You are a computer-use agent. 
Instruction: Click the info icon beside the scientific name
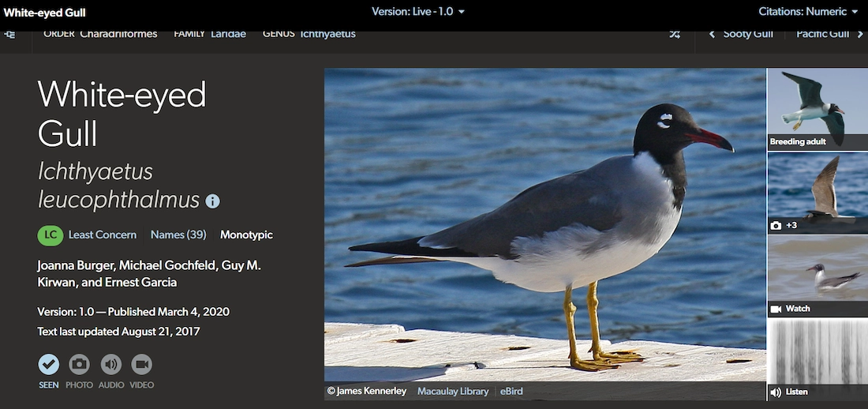[x=212, y=201]
